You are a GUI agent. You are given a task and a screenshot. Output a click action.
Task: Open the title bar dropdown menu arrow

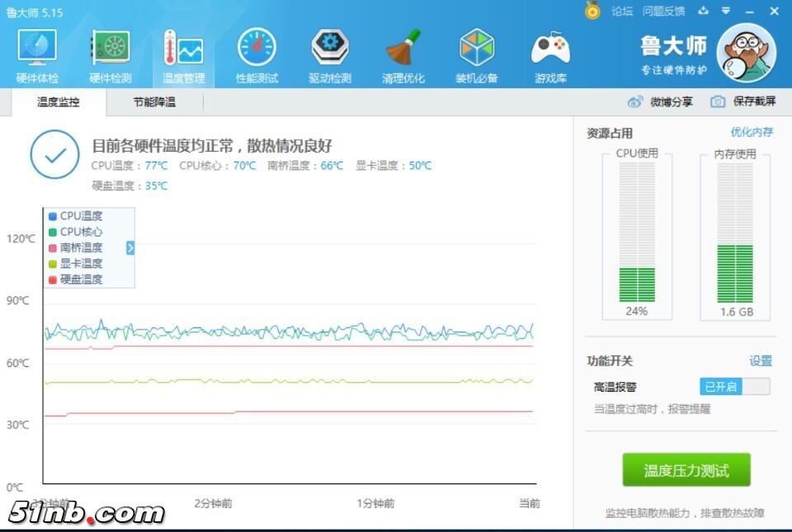click(x=726, y=11)
